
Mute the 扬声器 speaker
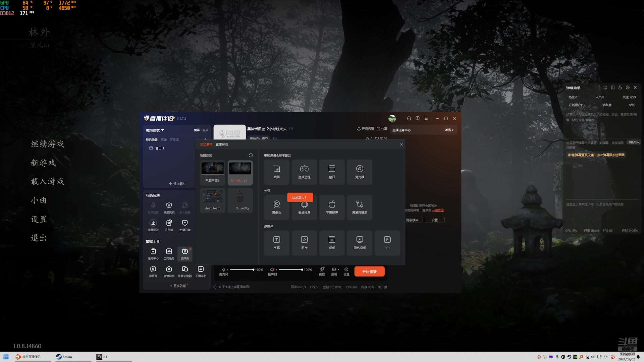272,269
